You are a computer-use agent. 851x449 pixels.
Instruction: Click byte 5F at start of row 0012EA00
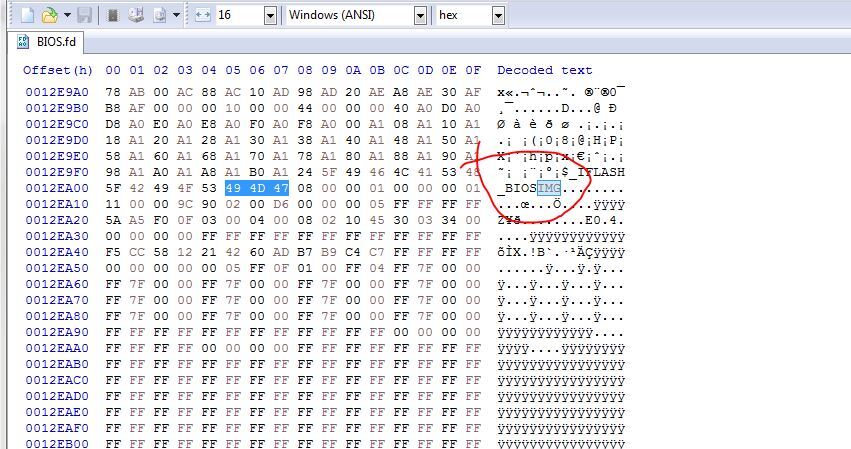(x=113, y=188)
